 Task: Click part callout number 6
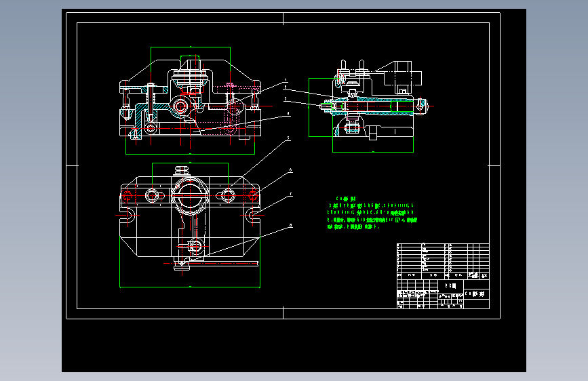tap(290, 170)
